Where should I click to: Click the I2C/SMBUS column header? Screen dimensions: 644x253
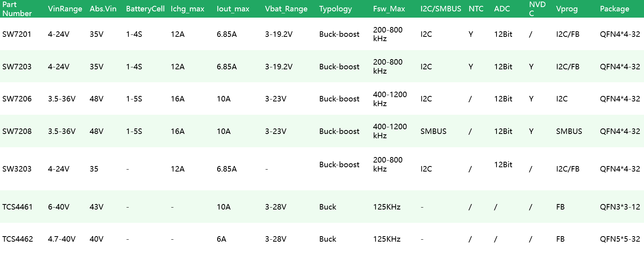point(441,9)
